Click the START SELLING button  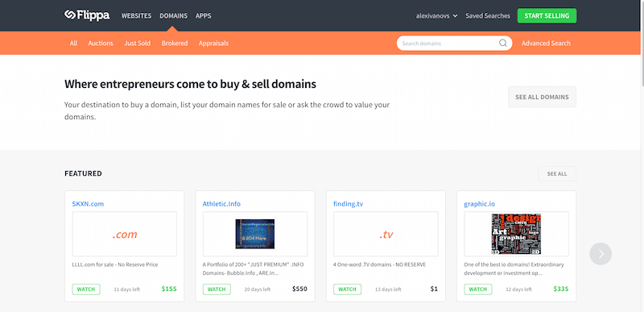(547, 15)
